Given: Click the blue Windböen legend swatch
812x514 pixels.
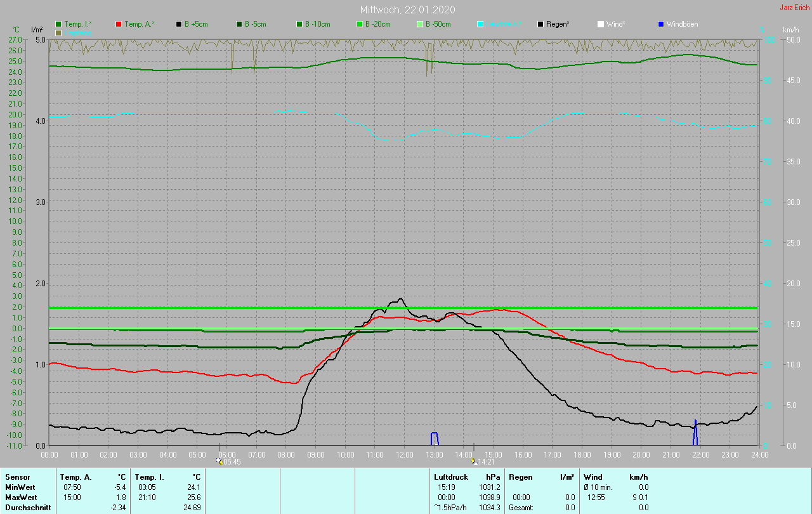Looking at the screenshot, I should [661, 24].
